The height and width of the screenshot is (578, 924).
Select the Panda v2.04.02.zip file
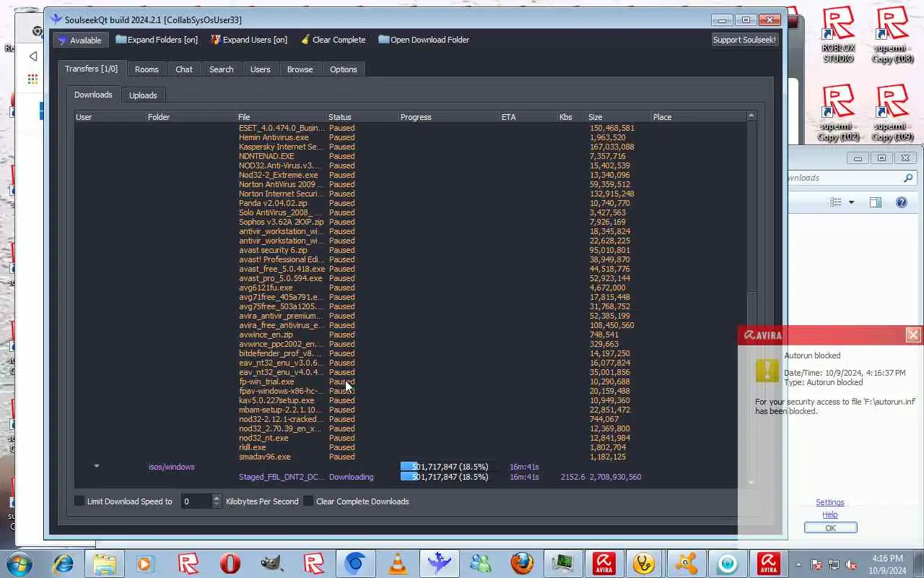coord(410,203)
